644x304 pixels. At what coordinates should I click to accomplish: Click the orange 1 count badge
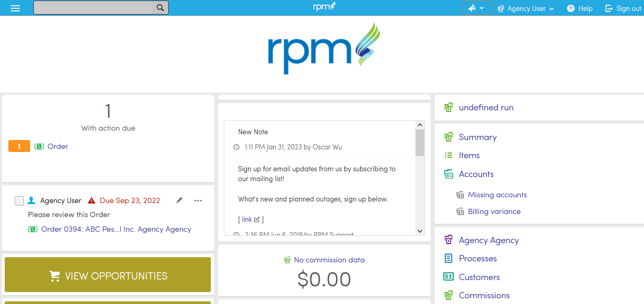tap(19, 146)
